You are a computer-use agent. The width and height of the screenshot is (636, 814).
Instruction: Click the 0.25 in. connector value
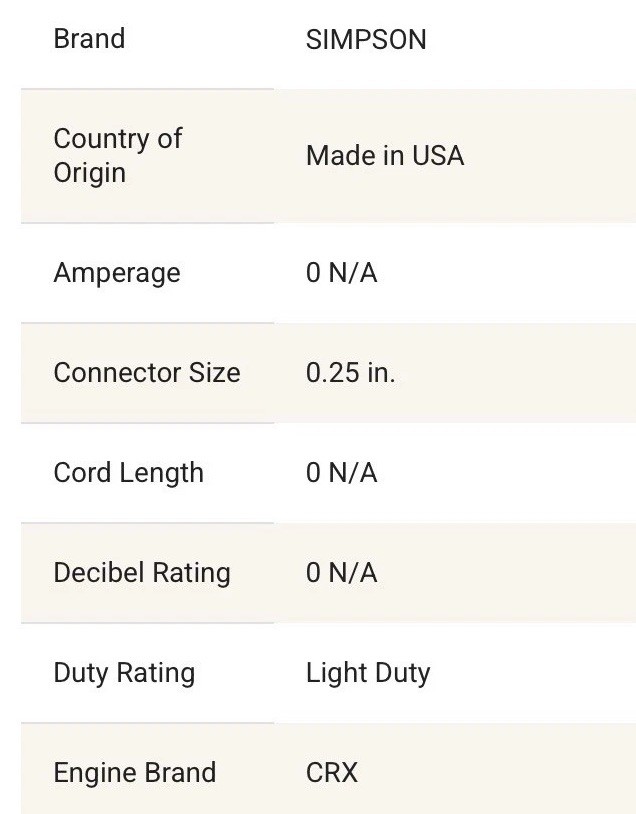click(350, 373)
